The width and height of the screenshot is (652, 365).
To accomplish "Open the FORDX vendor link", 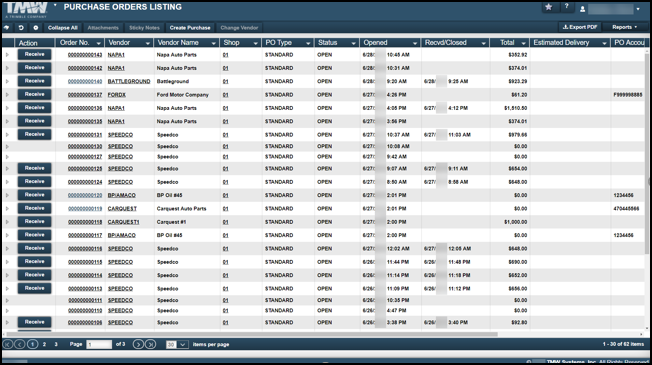I will click(x=117, y=95).
